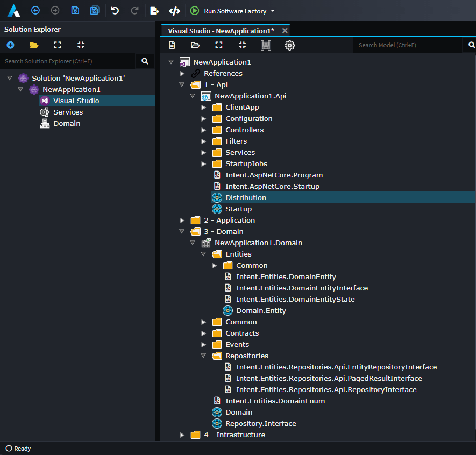Expand the Configuration folder
Viewport: 476px width, 455px height.
coord(204,119)
